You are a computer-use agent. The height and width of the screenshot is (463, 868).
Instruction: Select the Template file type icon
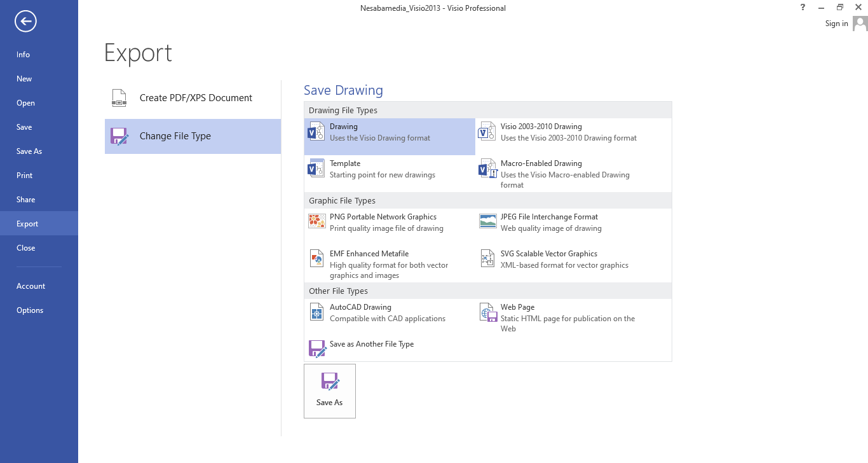(x=316, y=169)
